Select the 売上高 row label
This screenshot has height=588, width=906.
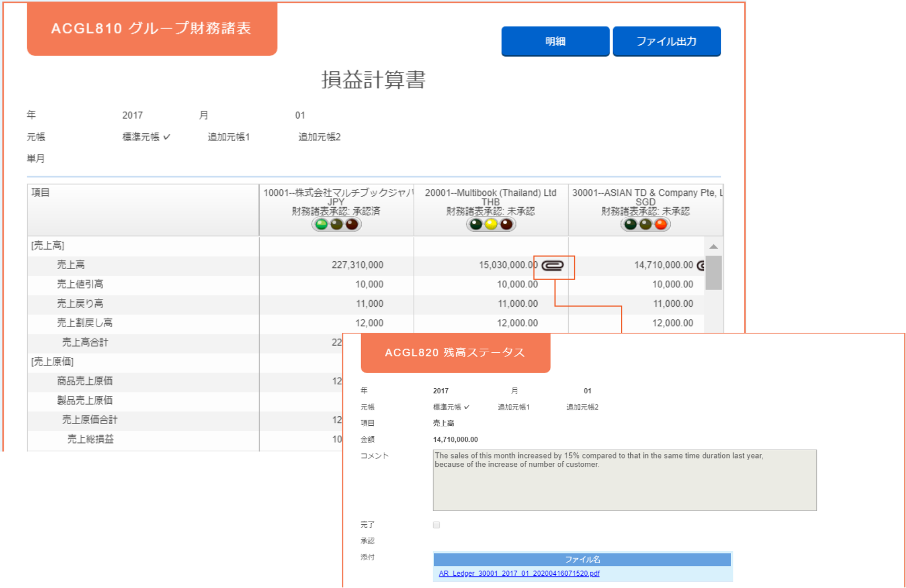point(70,265)
